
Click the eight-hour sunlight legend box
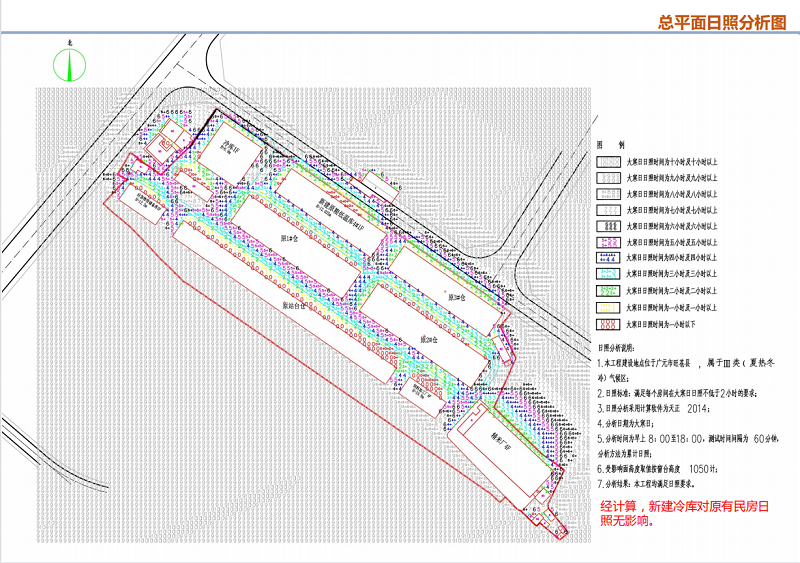[x=609, y=193]
